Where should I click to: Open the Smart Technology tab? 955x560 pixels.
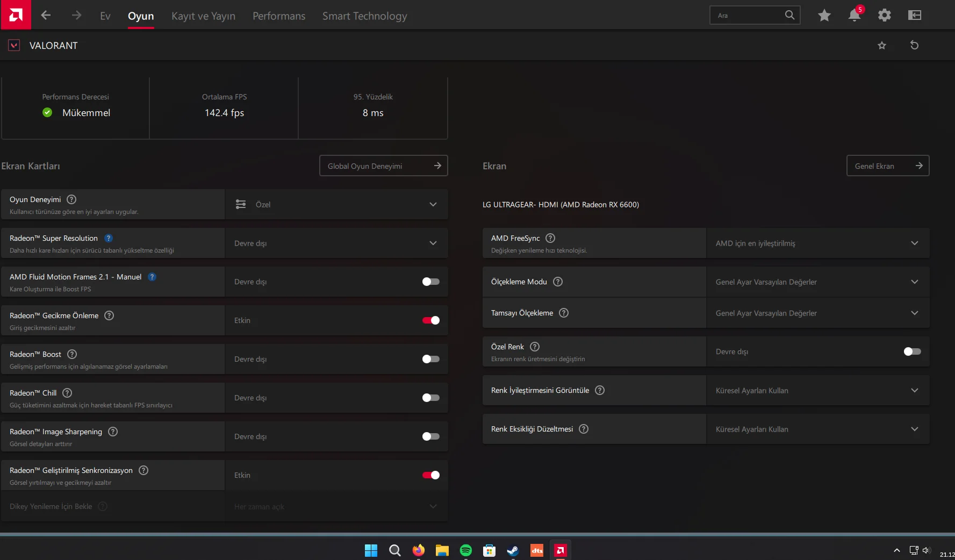click(364, 16)
